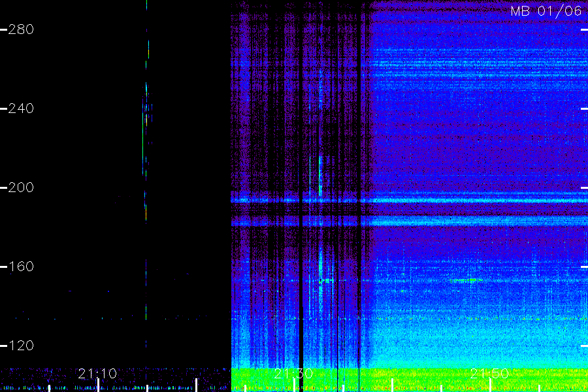Click the 280 frequency axis label
This screenshot has height=392, width=588.
pyautogui.click(x=21, y=29)
